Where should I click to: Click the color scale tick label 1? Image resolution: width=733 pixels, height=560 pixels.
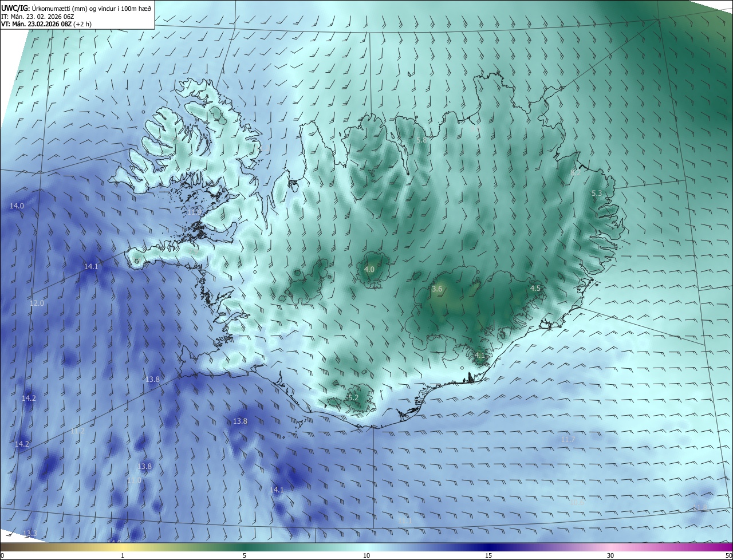pyautogui.click(x=123, y=555)
